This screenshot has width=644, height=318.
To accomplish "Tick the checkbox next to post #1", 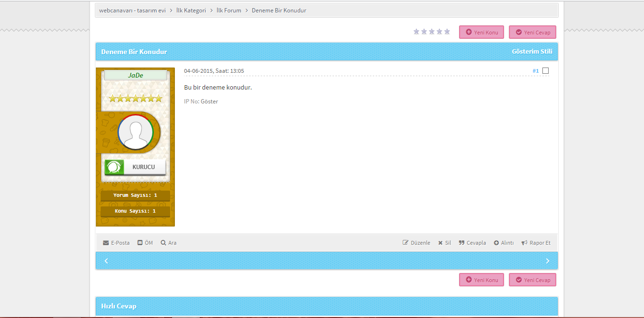I will coord(545,71).
